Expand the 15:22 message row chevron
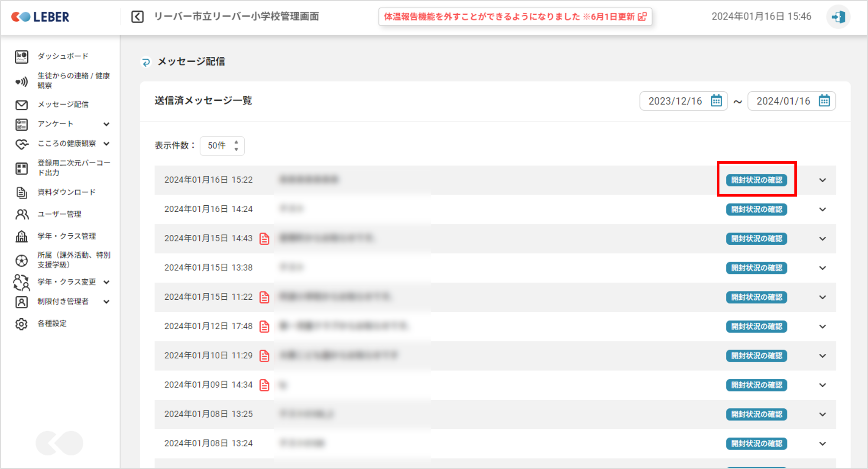This screenshot has height=469, width=868. click(x=823, y=180)
